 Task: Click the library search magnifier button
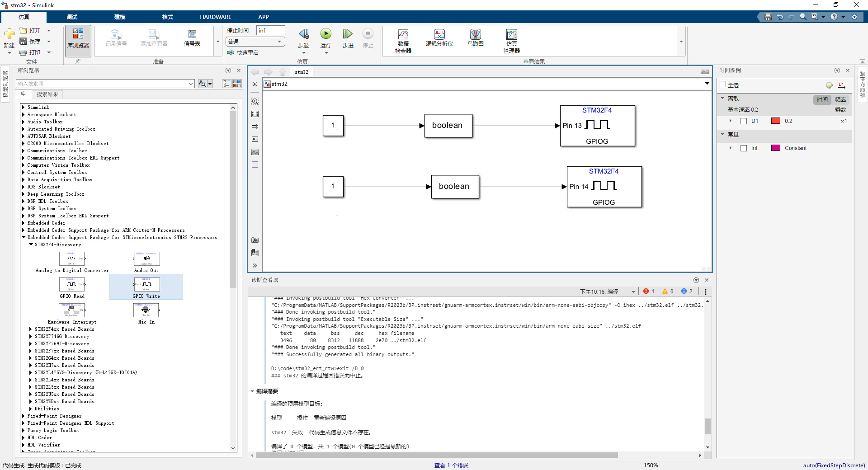pos(203,84)
